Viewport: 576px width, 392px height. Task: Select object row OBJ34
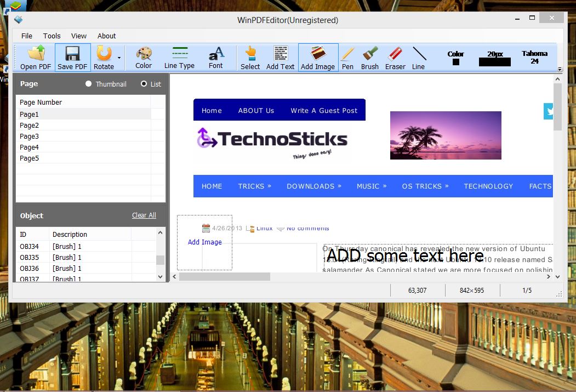[x=87, y=246]
